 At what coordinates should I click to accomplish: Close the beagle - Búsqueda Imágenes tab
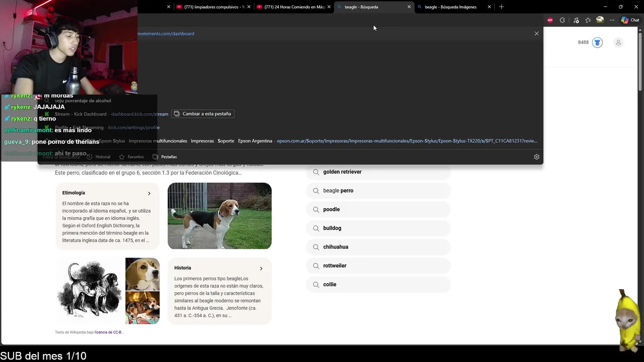(489, 7)
